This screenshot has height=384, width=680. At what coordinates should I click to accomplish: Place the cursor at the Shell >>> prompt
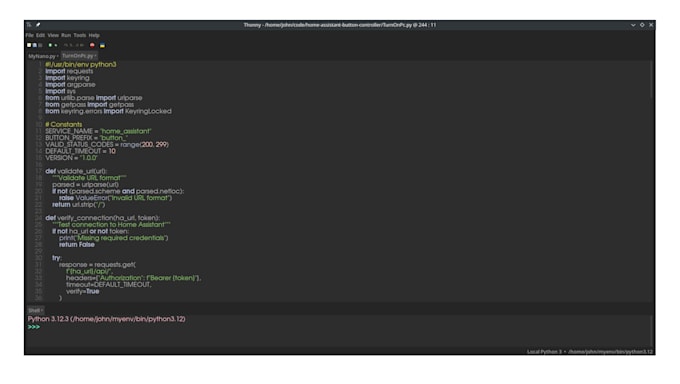(34, 327)
